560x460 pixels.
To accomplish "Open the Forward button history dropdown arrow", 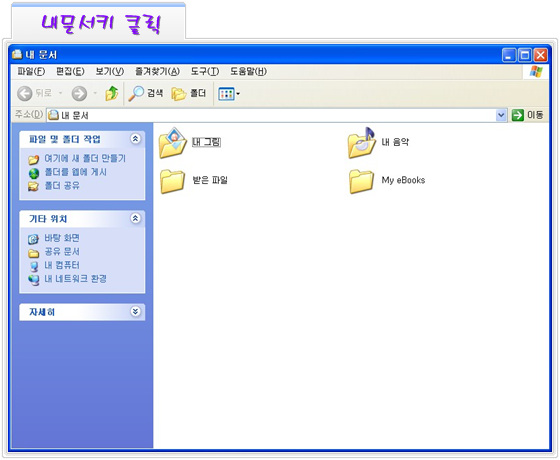I will coord(95,94).
